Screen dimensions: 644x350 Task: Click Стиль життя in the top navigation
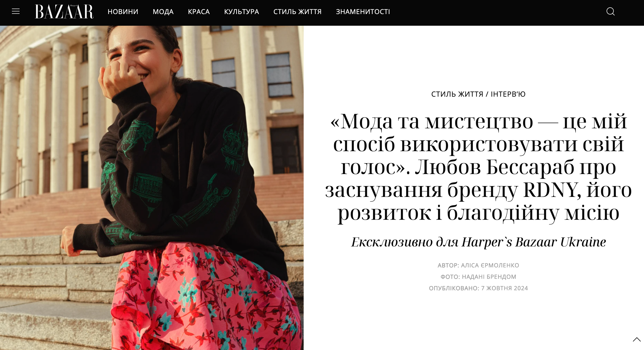pyautogui.click(x=297, y=12)
